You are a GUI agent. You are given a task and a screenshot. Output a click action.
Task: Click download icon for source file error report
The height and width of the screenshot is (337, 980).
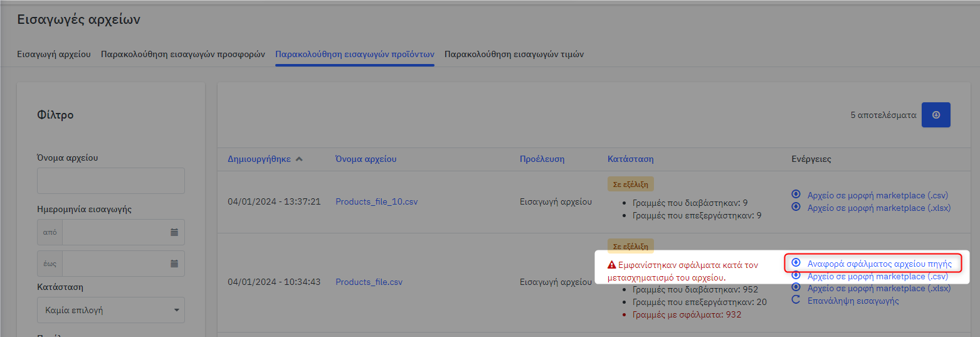pyautogui.click(x=796, y=263)
